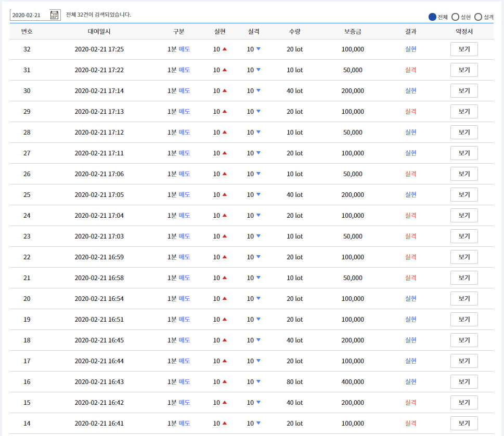Click the blue down triangle in row 25

[259, 194]
